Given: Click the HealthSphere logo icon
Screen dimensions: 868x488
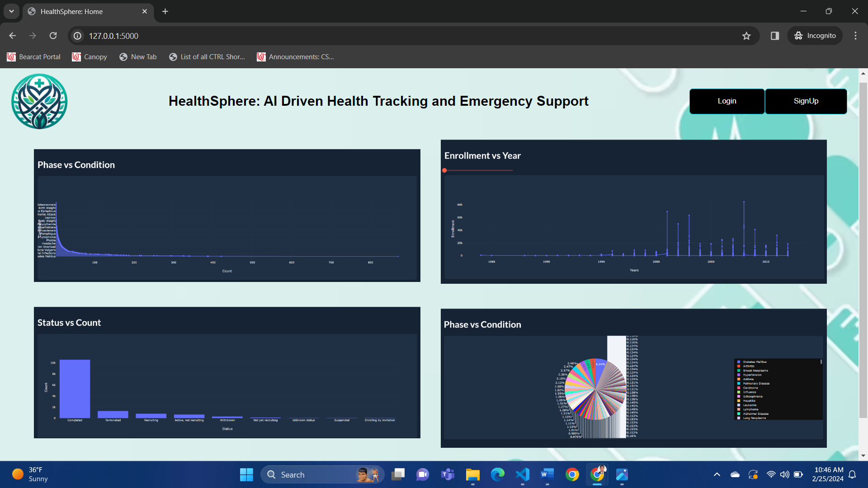Looking at the screenshot, I should click(x=39, y=101).
